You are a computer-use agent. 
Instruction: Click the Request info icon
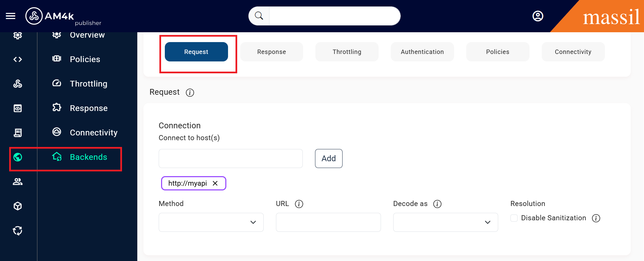190,93
